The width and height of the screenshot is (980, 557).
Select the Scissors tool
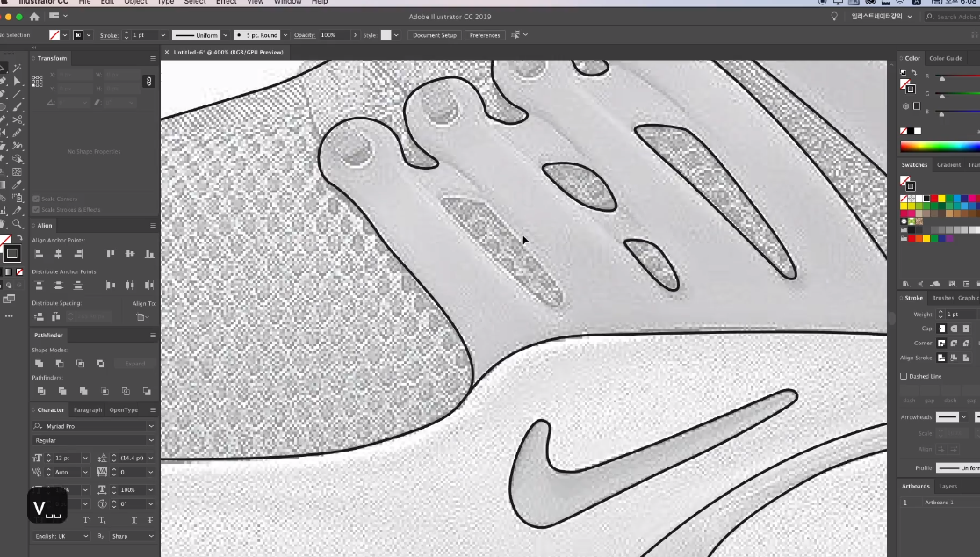[17, 120]
